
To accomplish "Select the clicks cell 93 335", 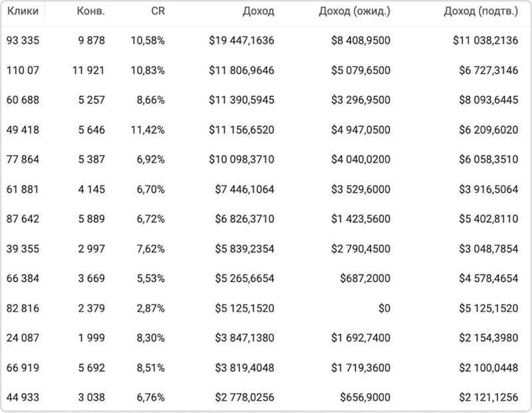I will (x=23, y=41).
